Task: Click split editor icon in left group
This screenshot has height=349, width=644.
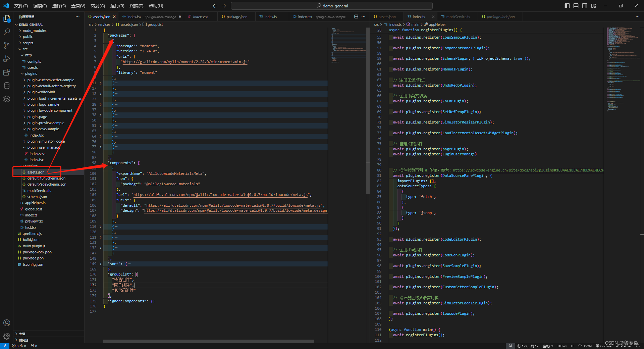Action: 356,16
